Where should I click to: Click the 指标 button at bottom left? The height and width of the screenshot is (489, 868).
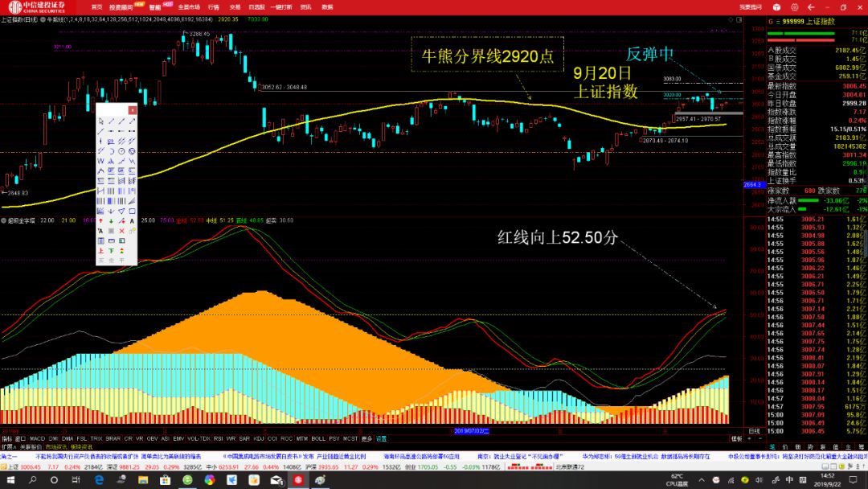[6, 438]
